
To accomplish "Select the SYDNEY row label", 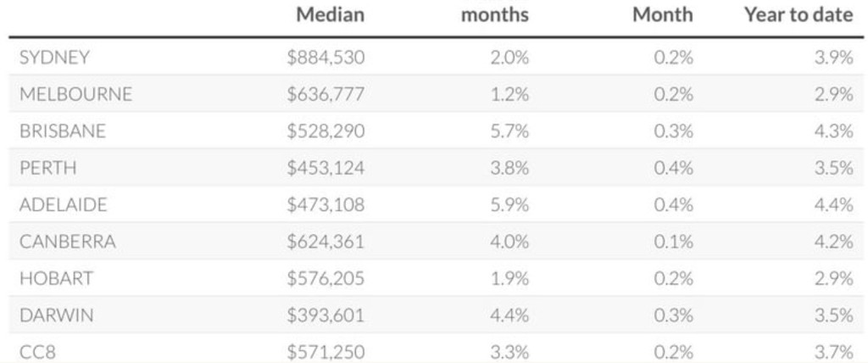I will (x=54, y=58).
